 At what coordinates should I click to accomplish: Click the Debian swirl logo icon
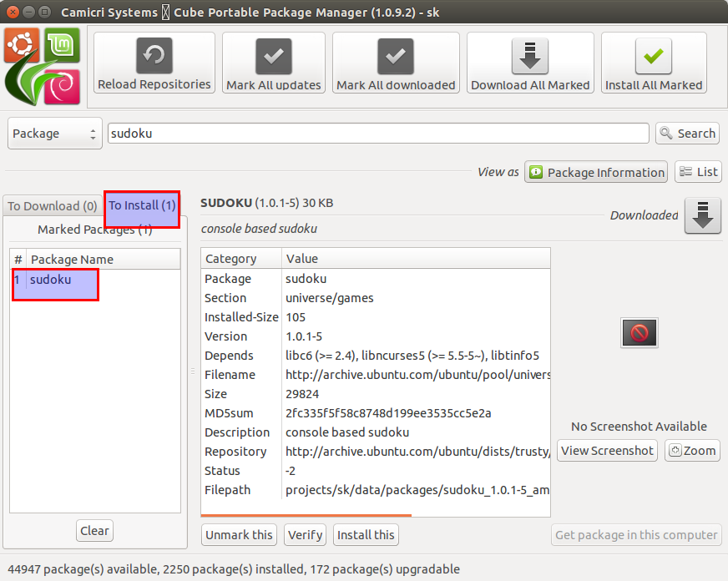coord(62,87)
